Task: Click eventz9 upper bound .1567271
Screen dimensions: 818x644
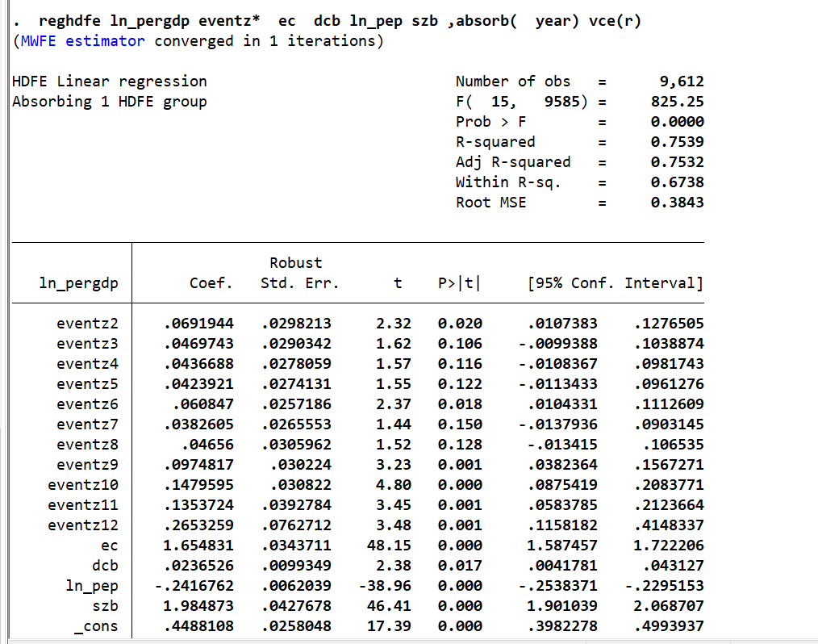Action: tap(670, 465)
